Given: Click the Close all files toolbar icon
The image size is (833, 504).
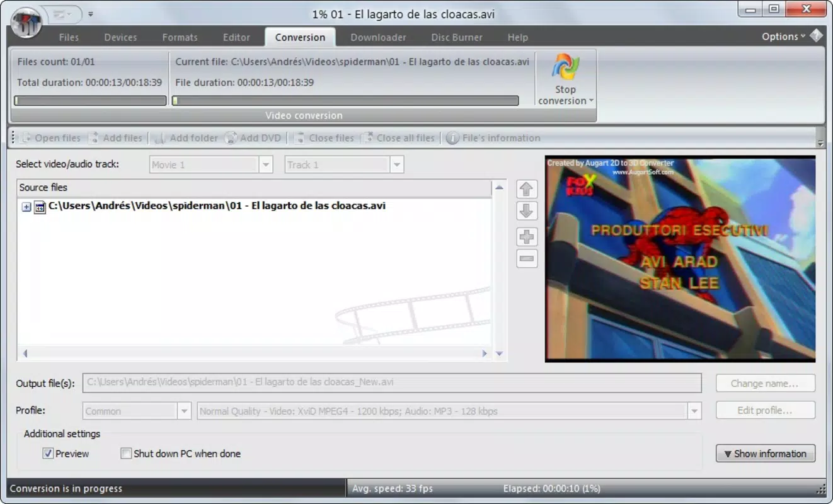Looking at the screenshot, I should point(367,138).
